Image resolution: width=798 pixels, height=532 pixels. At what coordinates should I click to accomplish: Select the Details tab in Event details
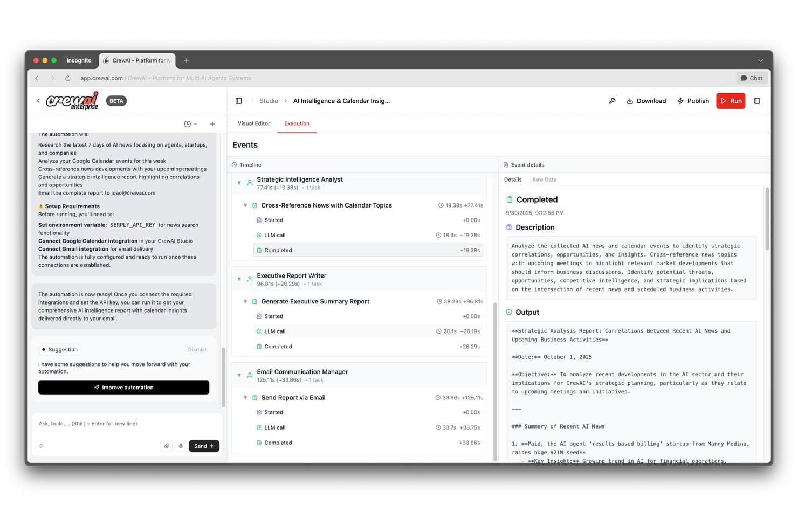[513, 179]
